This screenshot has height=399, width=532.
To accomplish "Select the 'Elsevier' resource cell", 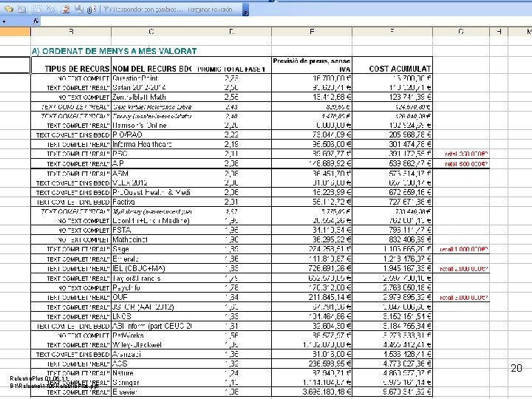I will pos(151,392).
